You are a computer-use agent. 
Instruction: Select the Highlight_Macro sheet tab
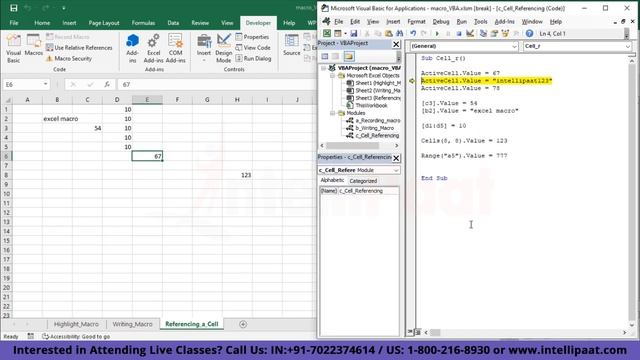(x=76, y=324)
